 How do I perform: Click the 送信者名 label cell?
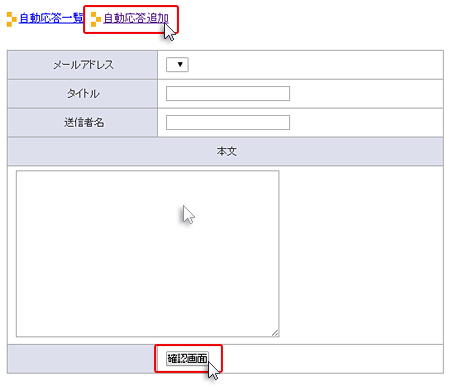[x=82, y=123]
